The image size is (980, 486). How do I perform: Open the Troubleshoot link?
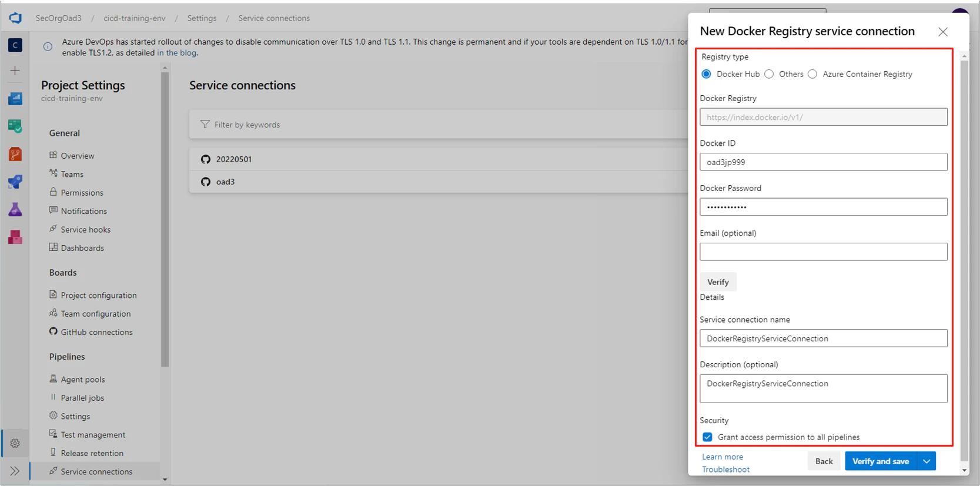(x=726, y=470)
